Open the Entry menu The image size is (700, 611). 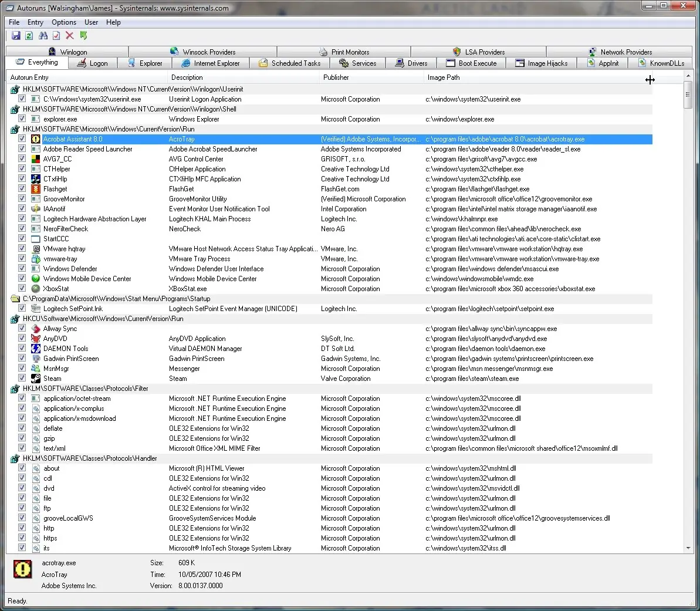(x=35, y=22)
